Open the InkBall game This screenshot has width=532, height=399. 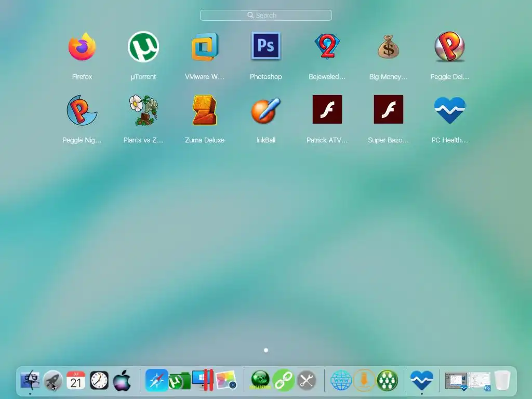pos(266,110)
